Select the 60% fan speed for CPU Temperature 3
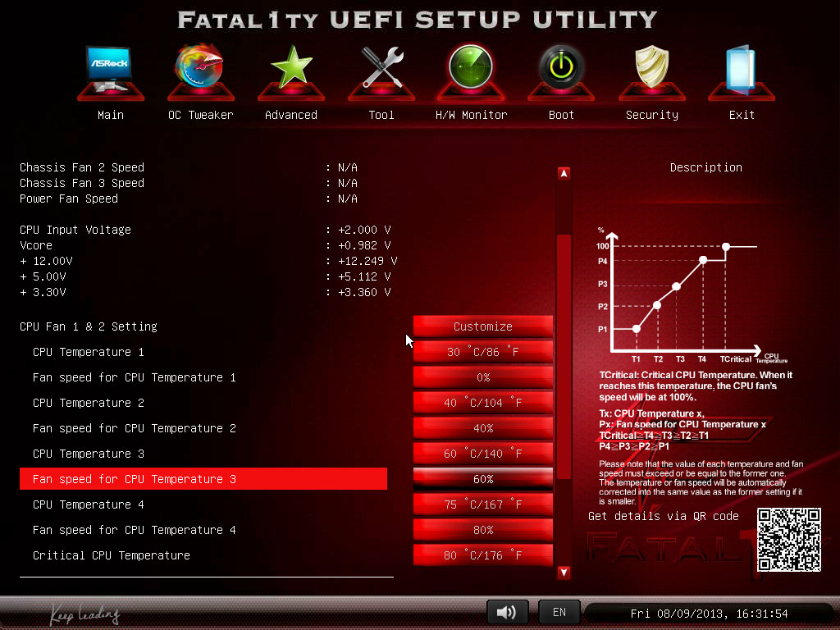 [x=482, y=479]
